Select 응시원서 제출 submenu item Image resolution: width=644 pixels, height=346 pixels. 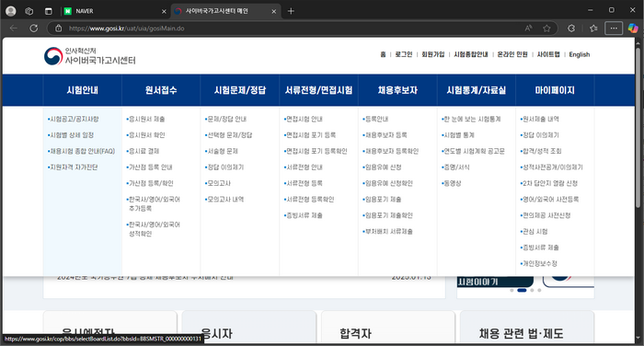click(145, 119)
